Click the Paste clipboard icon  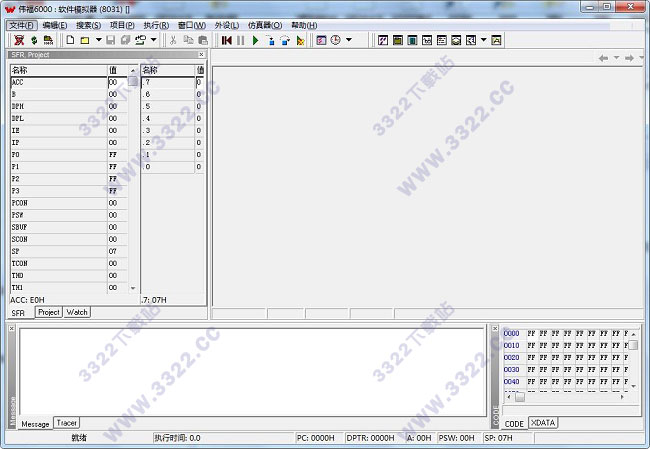coord(203,40)
